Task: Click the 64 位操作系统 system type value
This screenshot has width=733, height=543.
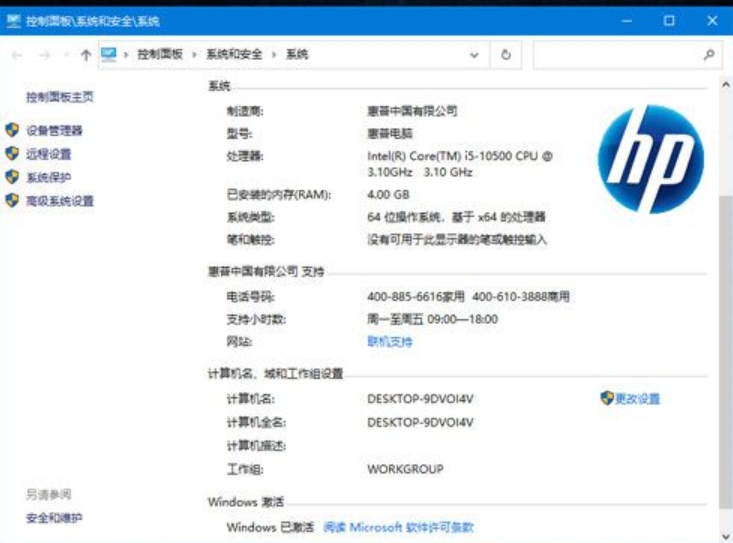Action: [x=456, y=217]
